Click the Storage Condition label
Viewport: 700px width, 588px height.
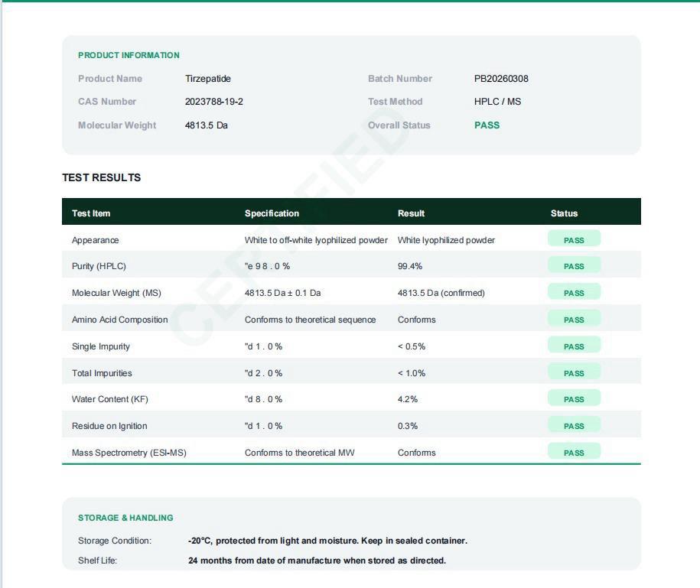(115, 541)
